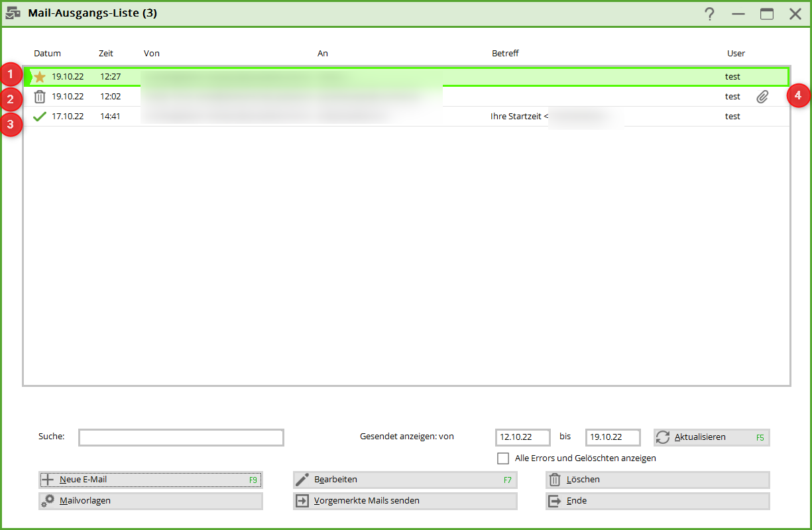Viewport: 812px width, 530px height.
Task: Click the gold star icon in the 12:27 row
Action: (40, 77)
